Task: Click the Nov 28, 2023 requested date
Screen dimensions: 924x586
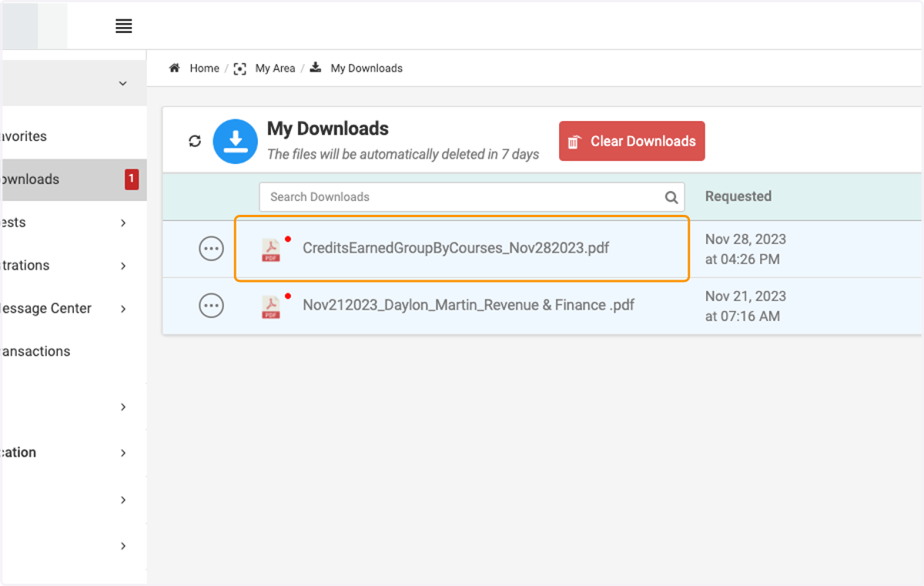Action: (x=745, y=249)
